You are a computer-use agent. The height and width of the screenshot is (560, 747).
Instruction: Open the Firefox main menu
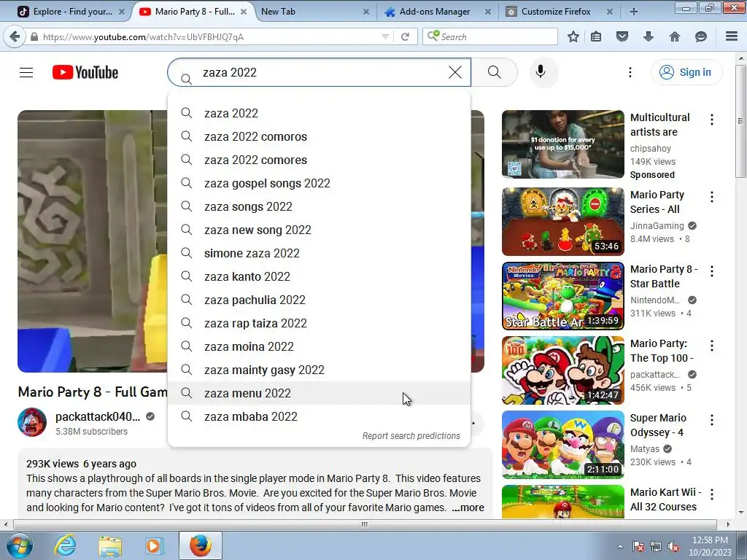[x=732, y=36]
